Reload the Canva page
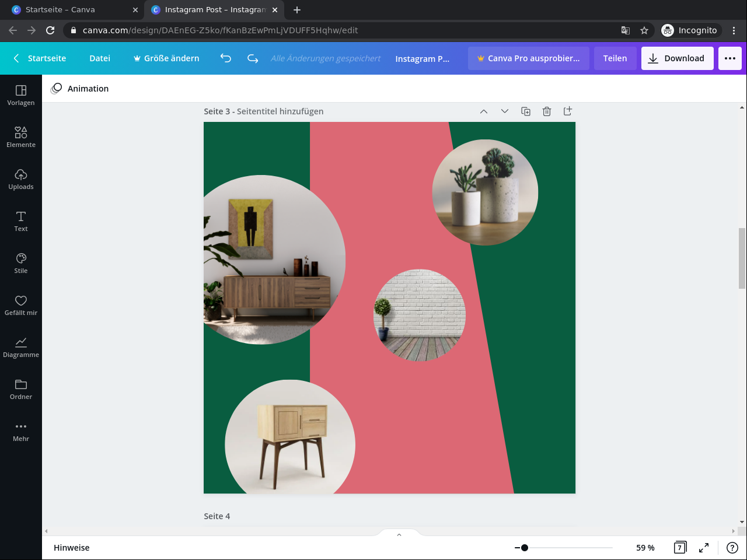747x560 pixels. point(50,30)
